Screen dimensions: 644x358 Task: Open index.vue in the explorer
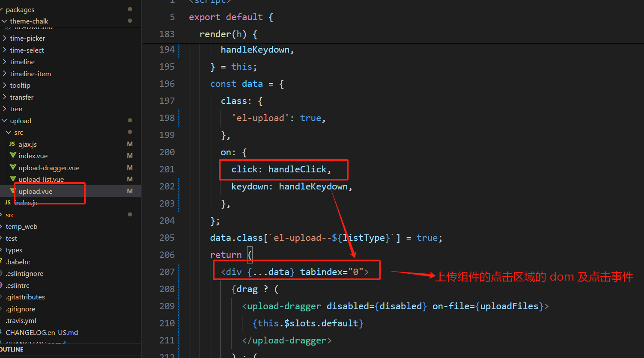33,156
